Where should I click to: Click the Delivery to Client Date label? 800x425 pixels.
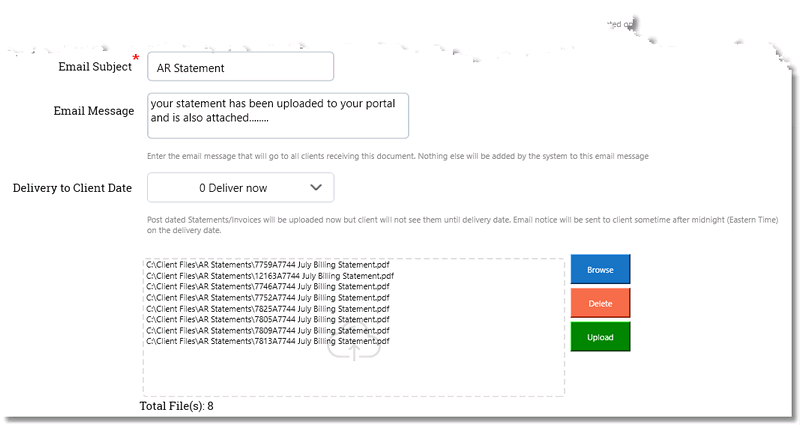(x=72, y=188)
